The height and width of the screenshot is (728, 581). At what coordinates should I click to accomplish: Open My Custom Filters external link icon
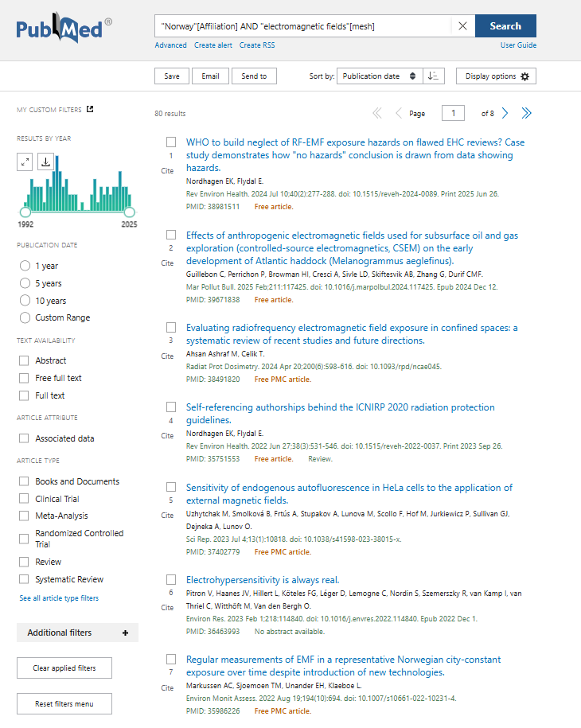(90, 109)
